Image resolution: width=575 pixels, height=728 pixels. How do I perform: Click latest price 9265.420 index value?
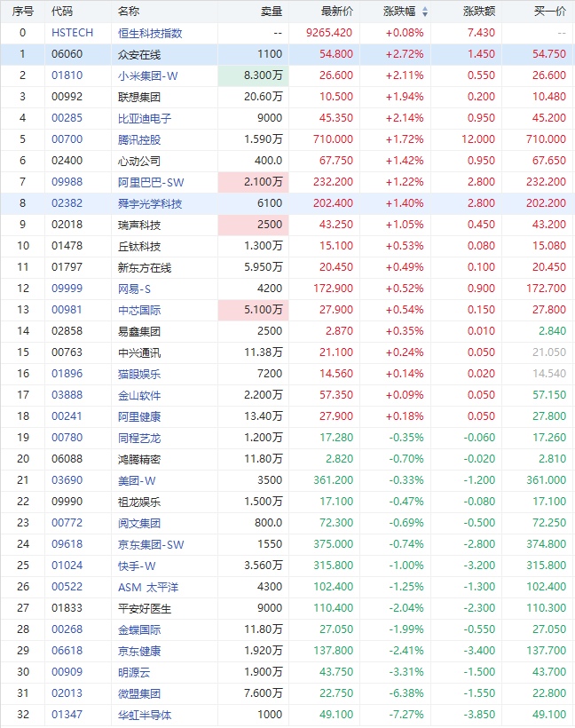tap(329, 33)
